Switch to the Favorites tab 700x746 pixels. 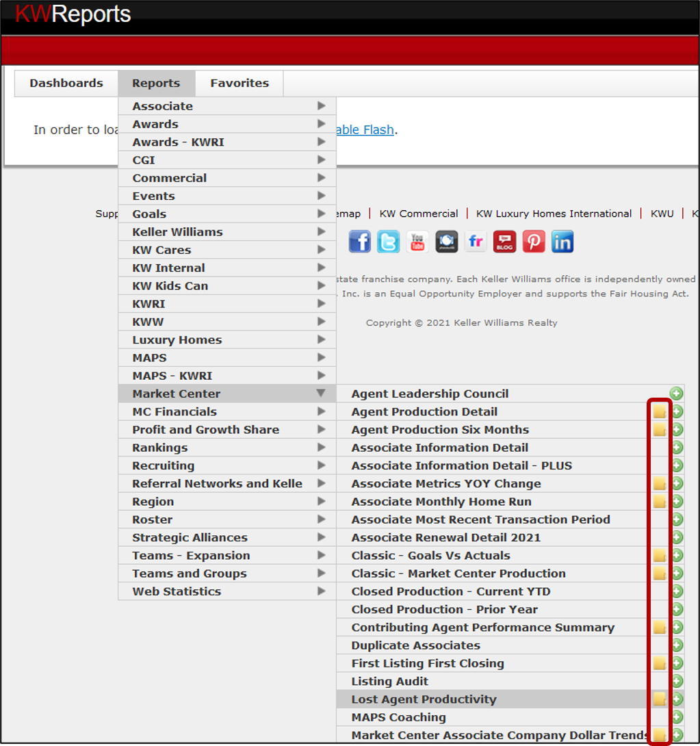(x=239, y=83)
